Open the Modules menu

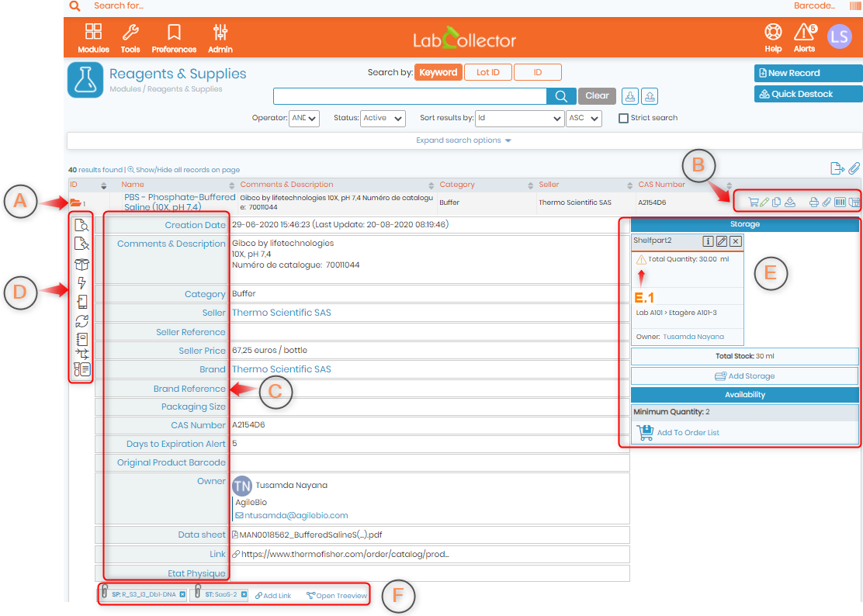click(94, 37)
